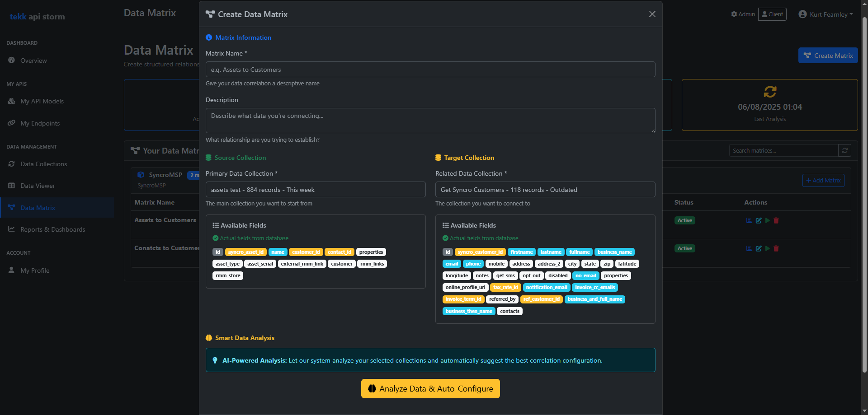Open the bar-chart analysis icon for Assets to Customers
Viewport: 868px width, 415px height.
coord(748,220)
